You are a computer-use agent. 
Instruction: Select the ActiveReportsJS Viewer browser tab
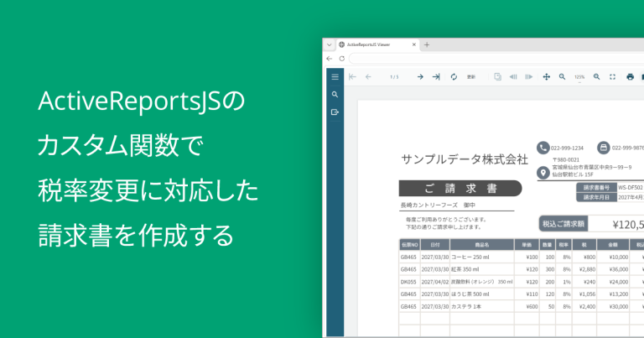click(377, 44)
